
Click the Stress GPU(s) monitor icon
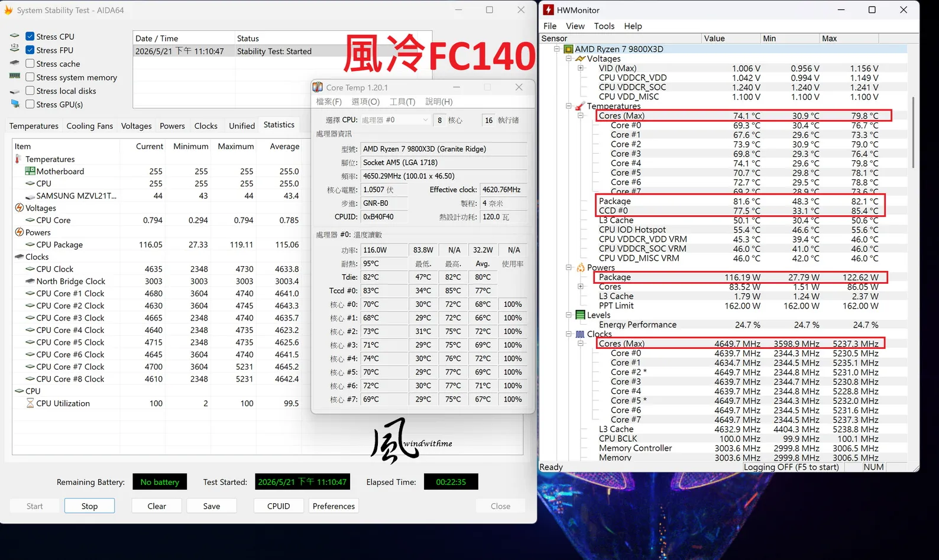tap(15, 104)
